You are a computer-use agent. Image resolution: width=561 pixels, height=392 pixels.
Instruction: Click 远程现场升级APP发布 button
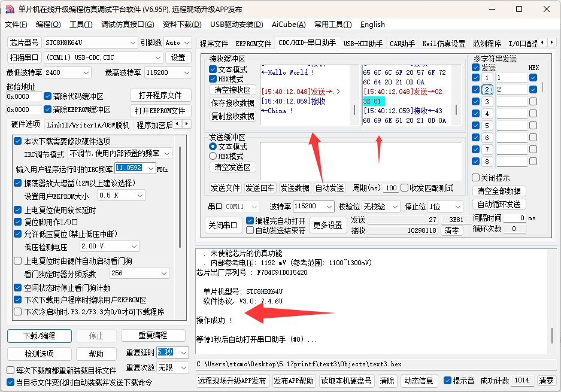[x=232, y=381]
